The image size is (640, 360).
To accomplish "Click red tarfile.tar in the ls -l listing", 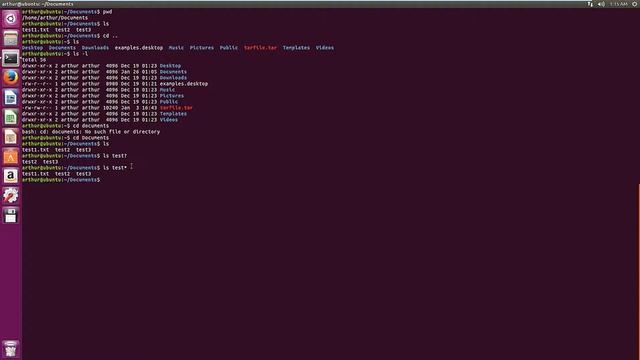I will [176, 108].
